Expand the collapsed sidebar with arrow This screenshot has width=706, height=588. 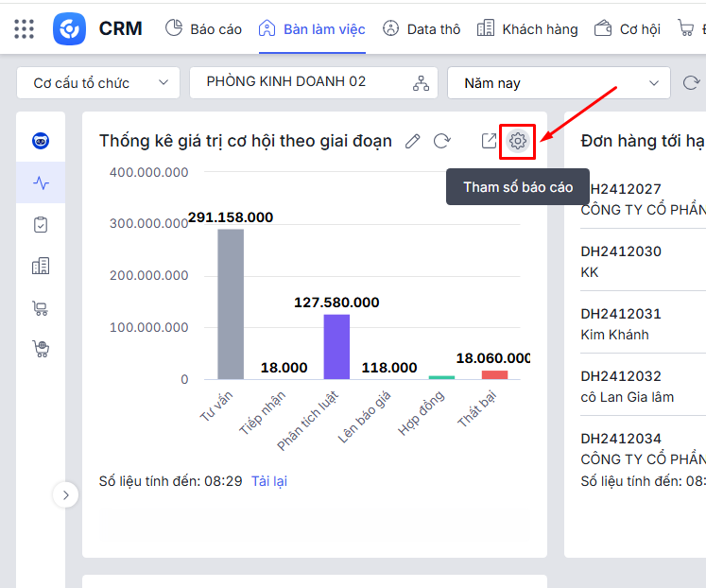coord(65,494)
